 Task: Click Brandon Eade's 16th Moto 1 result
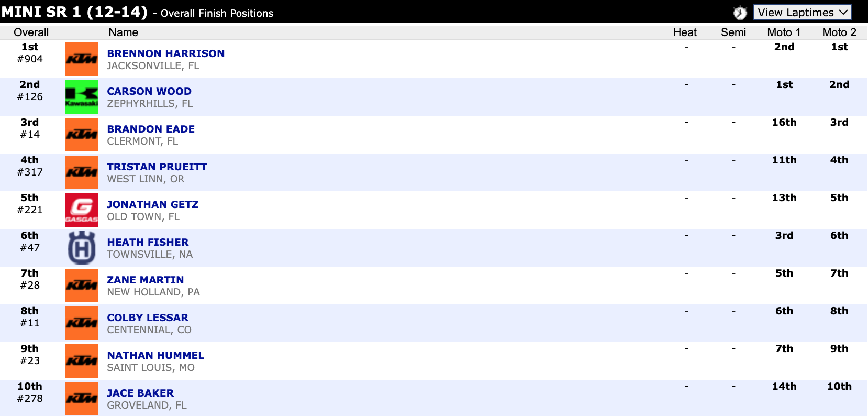pos(784,123)
